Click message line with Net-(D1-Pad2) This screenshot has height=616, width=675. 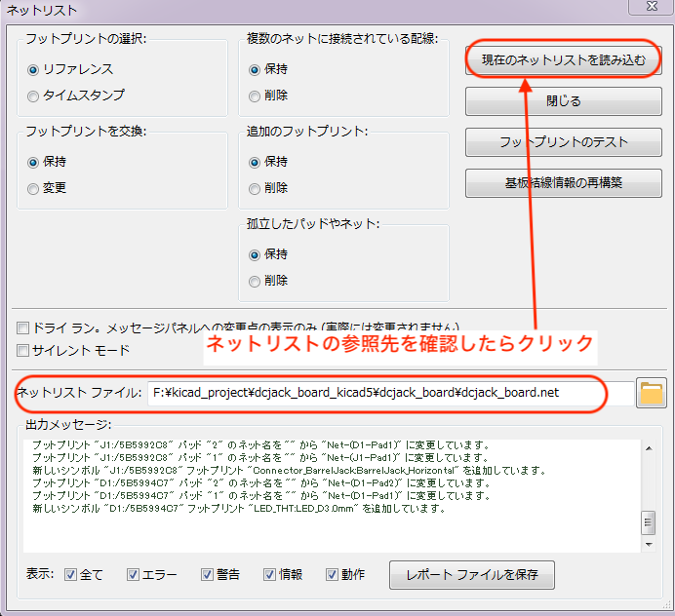261,483
